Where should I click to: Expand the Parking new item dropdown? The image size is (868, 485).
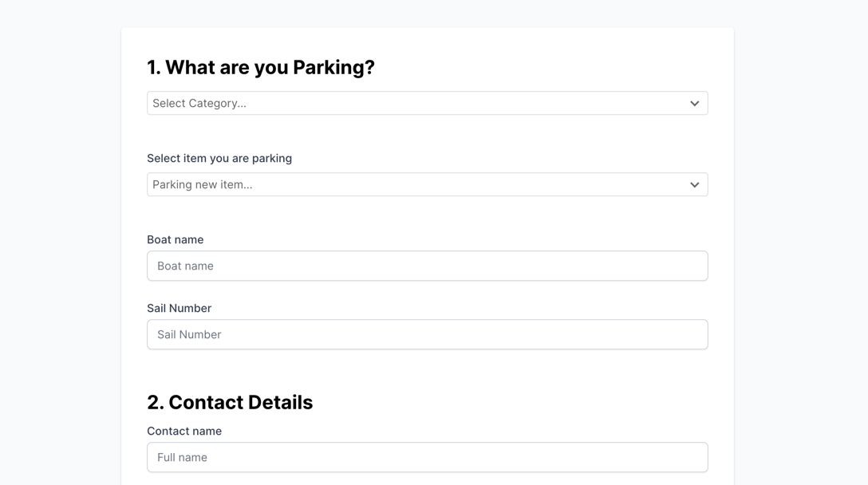427,184
